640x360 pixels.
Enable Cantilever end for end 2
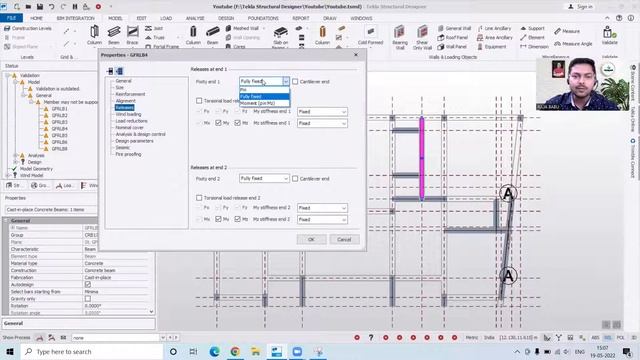pyautogui.click(x=295, y=179)
